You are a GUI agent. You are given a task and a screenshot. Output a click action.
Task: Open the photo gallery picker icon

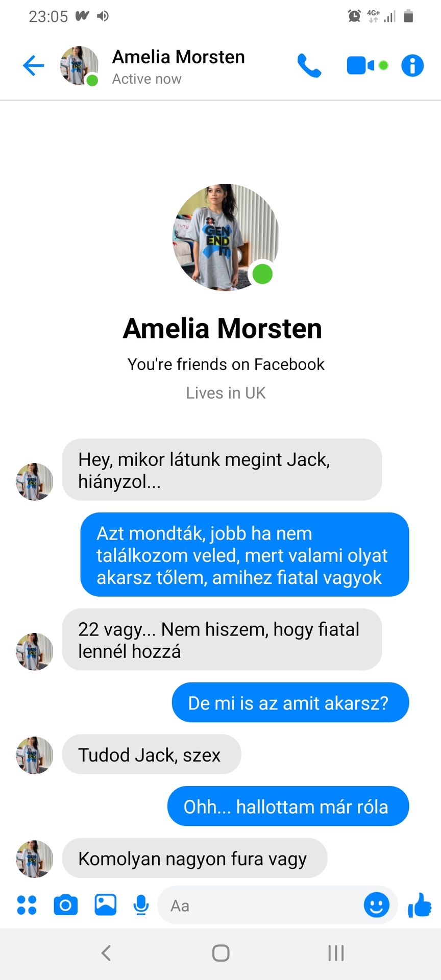pos(106,905)
